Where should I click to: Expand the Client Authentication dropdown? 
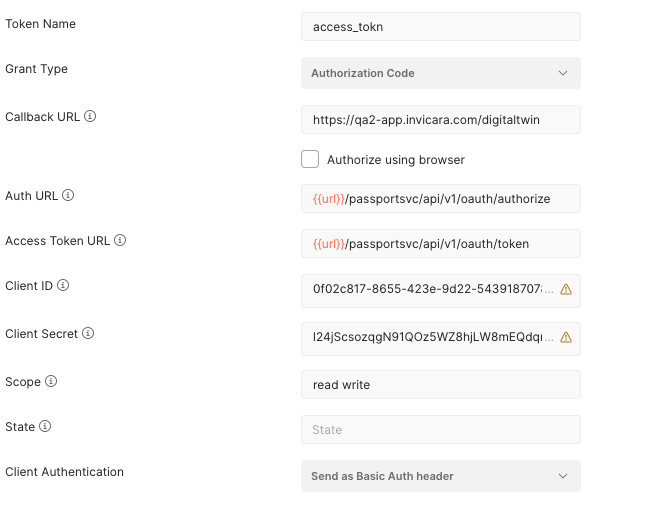[440, 476]
